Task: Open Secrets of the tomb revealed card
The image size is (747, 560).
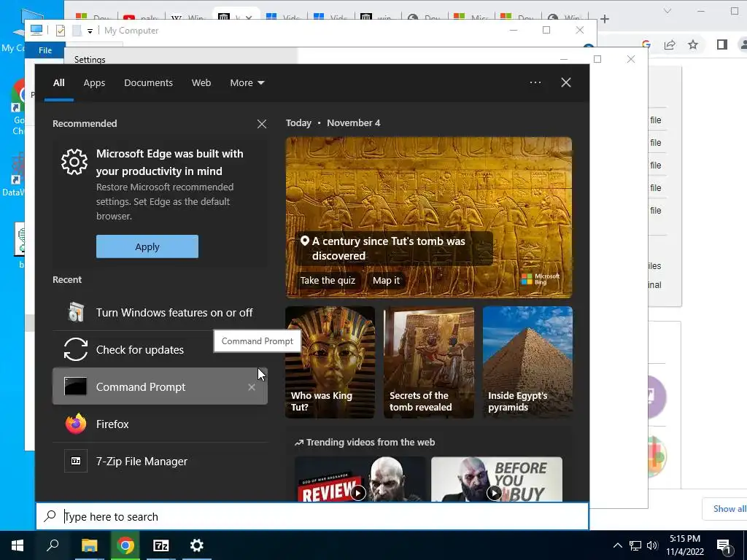Action: tap(429, 362)
